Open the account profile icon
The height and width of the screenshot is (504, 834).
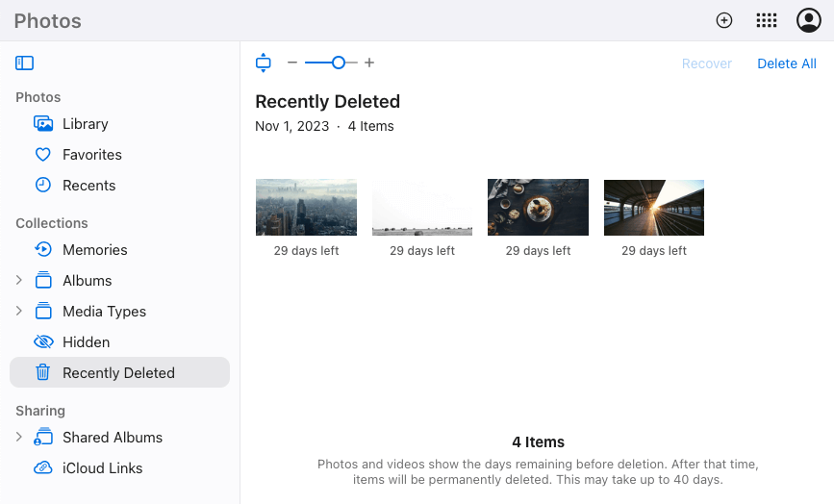[x=808, y=21]
